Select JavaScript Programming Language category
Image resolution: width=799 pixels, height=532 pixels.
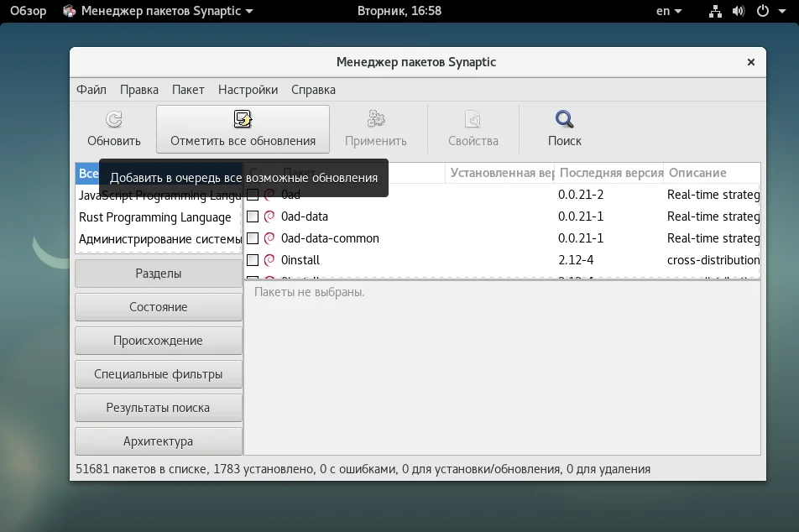(x=159, y=196)
